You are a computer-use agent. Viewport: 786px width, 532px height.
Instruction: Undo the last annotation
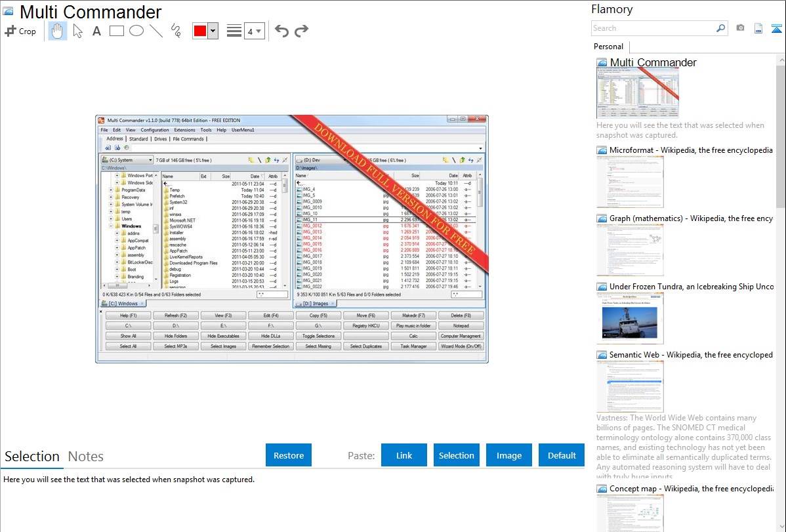281,31
